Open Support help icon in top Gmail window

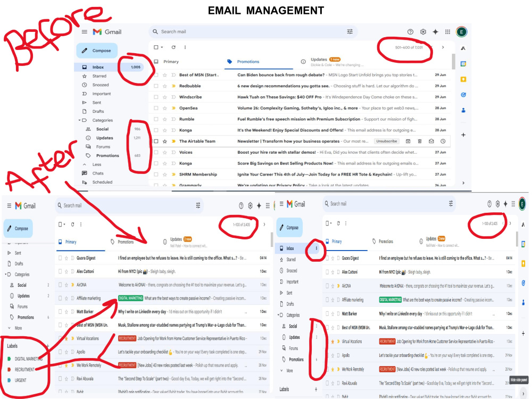(x=410, y=32)
